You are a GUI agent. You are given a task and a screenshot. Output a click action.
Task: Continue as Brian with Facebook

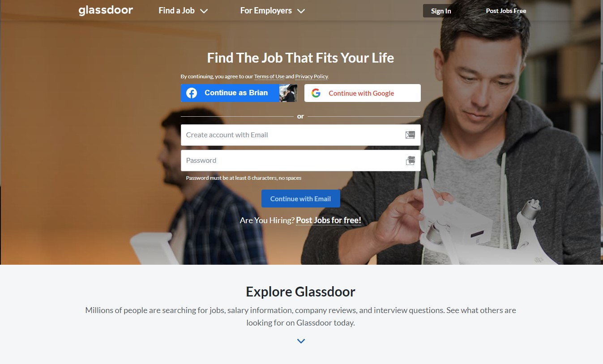pyautogui.click(x=239, y=93)
